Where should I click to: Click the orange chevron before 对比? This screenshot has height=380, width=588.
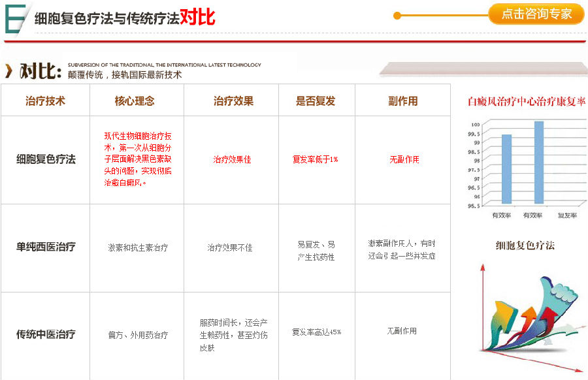(x=9, y=71)
